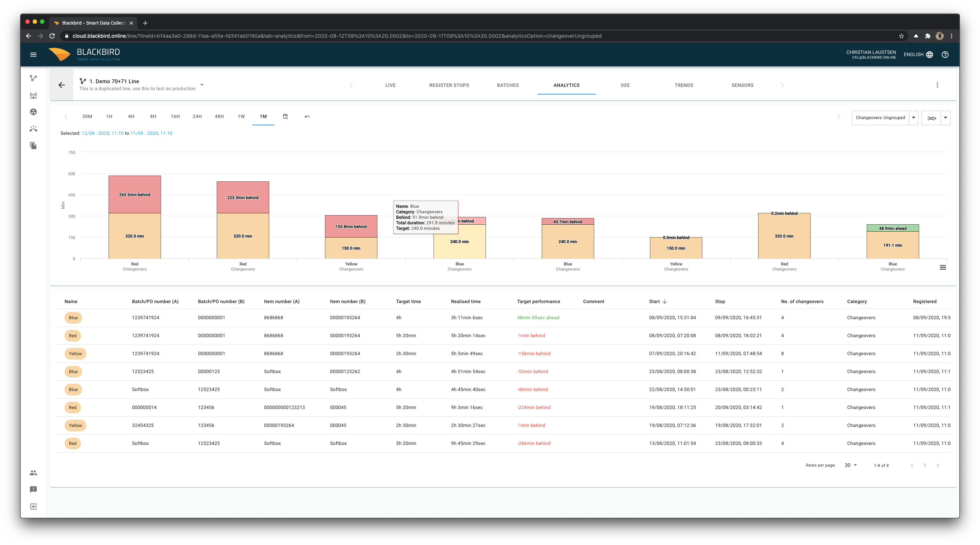Switch to the TRENDS tab
Viewport: 980px width, 545px height.
pyautogui.click(x=684, y=85)
